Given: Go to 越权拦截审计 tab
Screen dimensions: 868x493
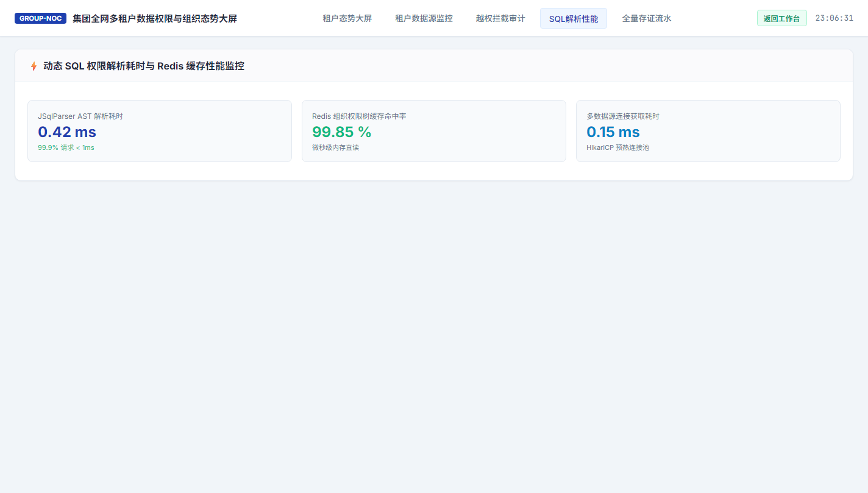Looking at the screenshot, I should click(500, 18).
